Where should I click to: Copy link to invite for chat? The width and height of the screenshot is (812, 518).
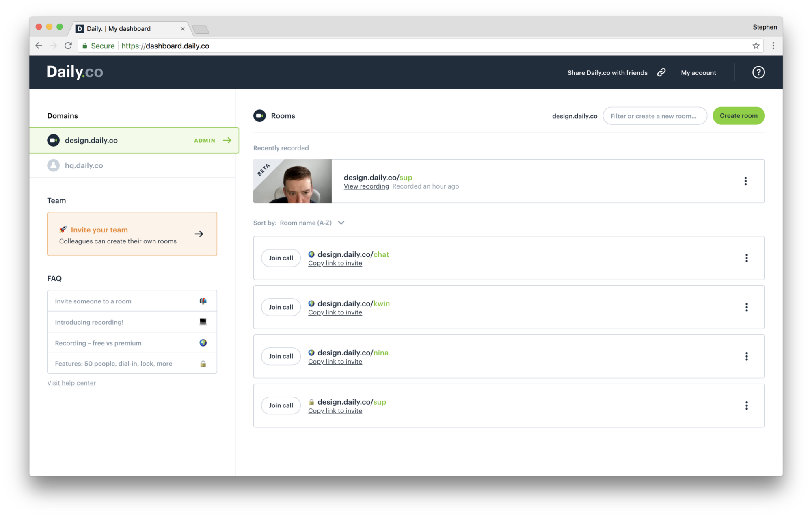(335, 263)
